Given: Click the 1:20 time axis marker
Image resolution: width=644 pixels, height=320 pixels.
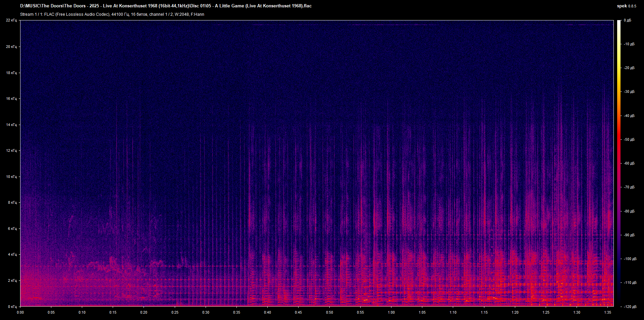Looking at the screenshot, I should click(x=515, y=312).
